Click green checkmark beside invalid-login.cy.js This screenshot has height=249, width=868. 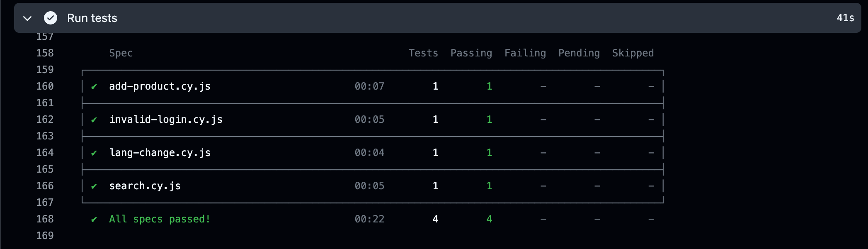[x=94, y=120]
